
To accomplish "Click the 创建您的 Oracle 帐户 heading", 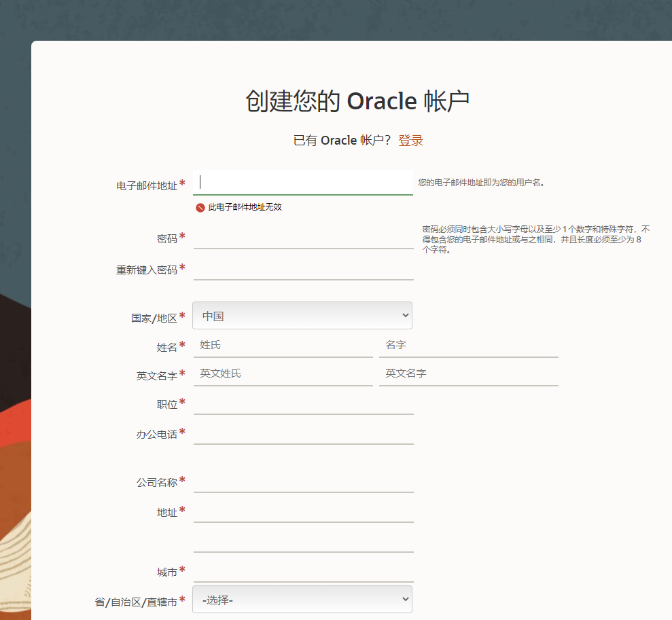I will click(357, 101).
